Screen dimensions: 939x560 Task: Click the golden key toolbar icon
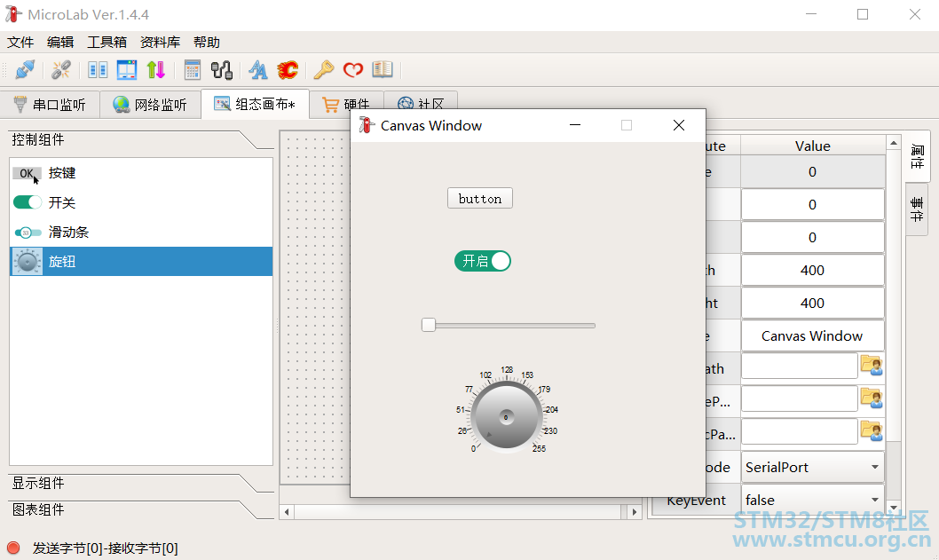[x=323, y=70]
